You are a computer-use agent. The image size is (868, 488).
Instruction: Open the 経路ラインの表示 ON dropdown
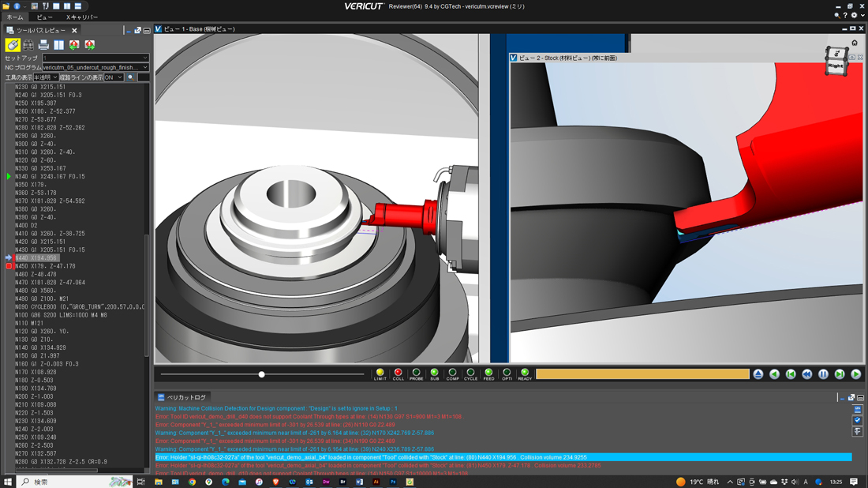[x=114, y=77]
